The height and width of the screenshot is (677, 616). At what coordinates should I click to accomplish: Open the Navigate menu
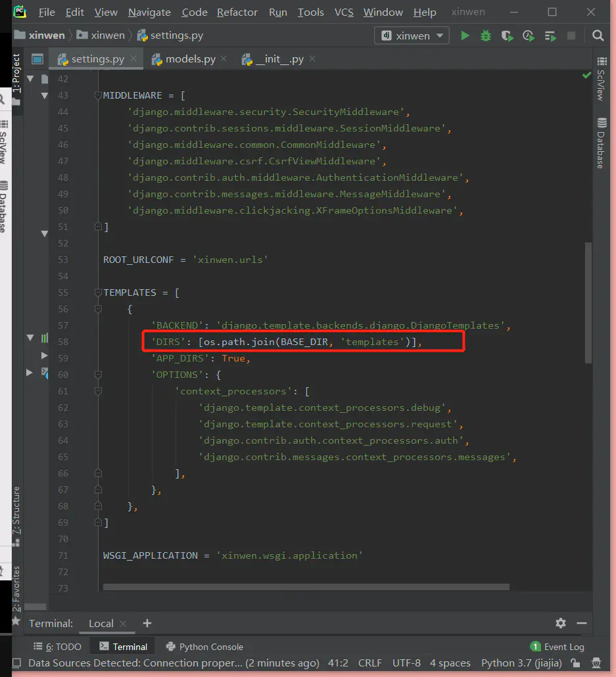point(149,12)
